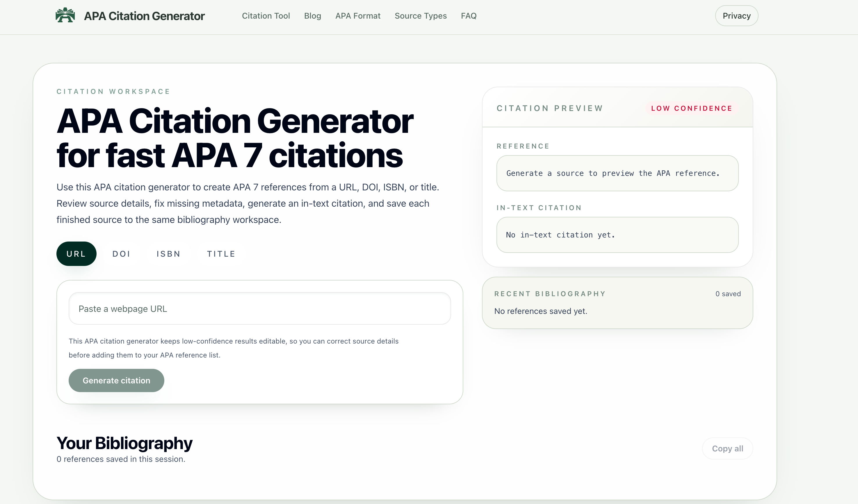Visit the FAQ page
The image size is (858, 504).
469,16
